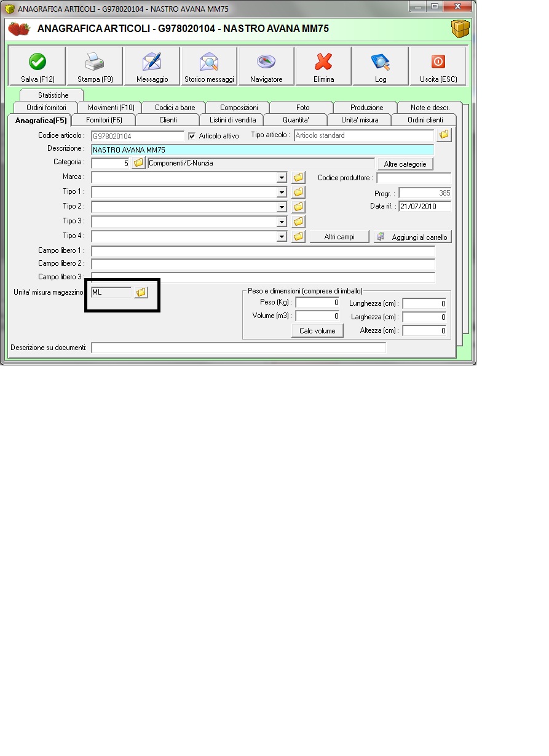
Task: Click the title bar application box icon
Action: point(9,9)
